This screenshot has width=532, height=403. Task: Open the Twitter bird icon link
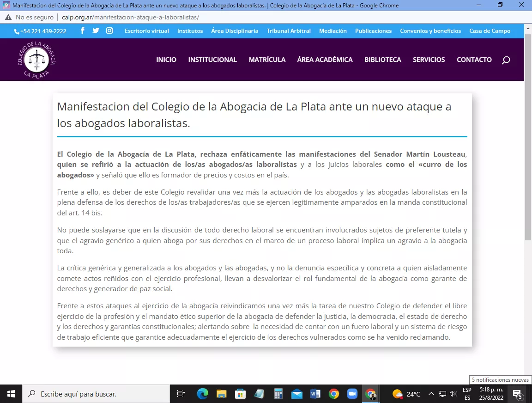(x=96, y=31)
